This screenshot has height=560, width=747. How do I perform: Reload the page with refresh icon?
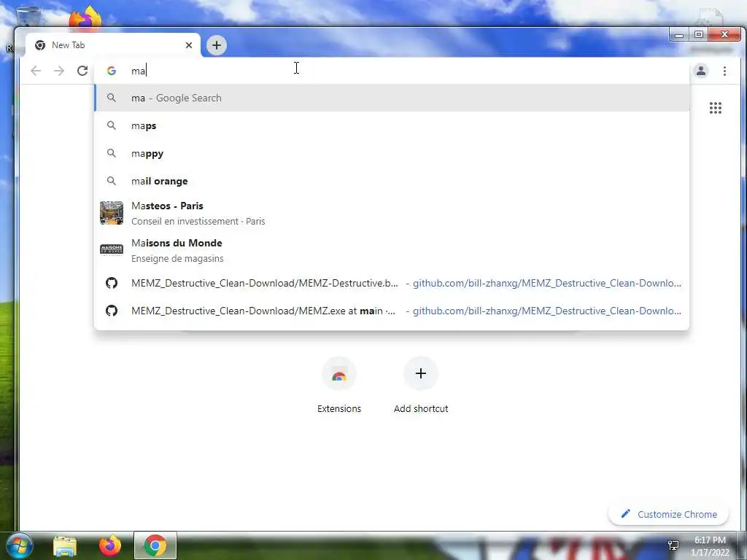point(82,71)
